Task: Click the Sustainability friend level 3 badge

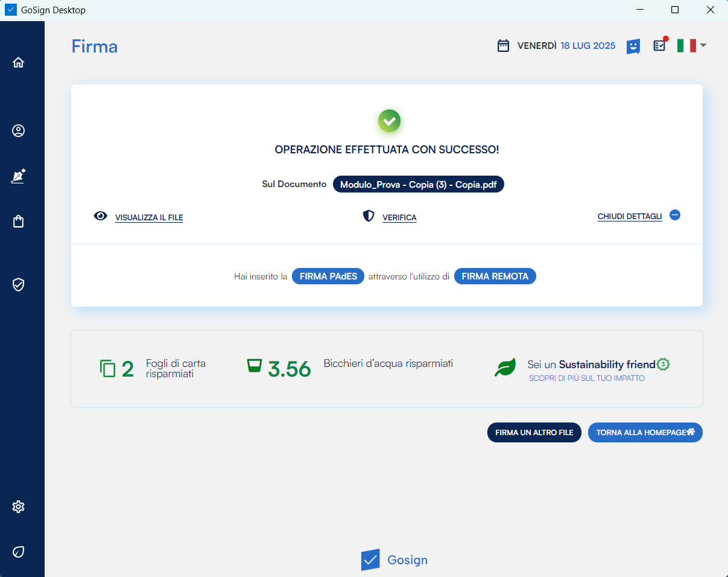Action: (663, 364)
